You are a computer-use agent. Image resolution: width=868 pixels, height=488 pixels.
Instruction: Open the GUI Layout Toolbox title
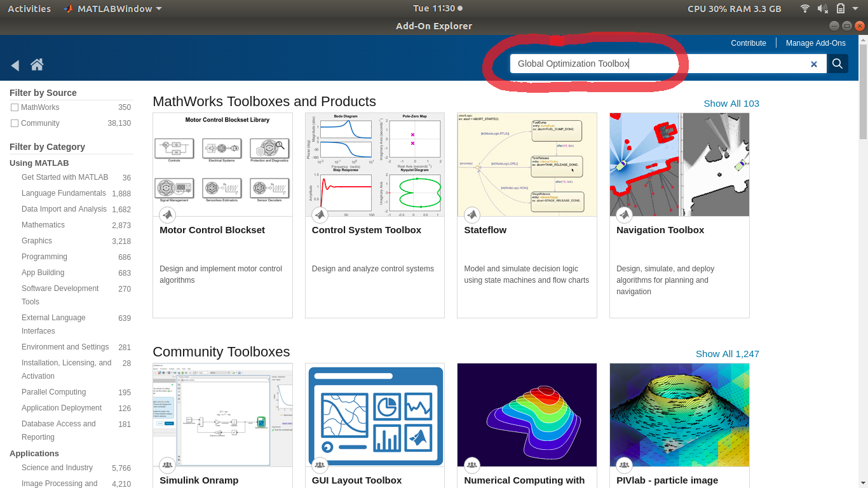pos(356,480)
